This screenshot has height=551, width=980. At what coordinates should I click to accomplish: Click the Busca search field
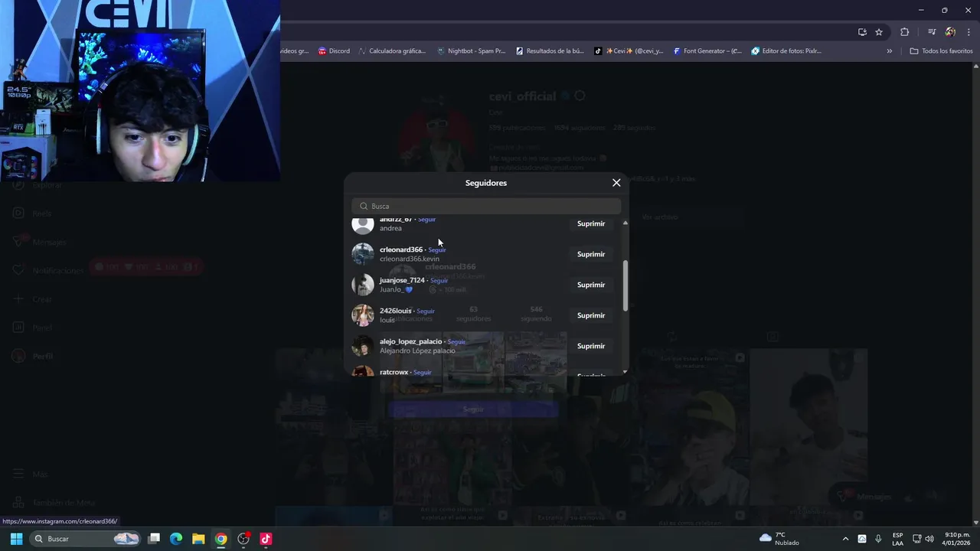(486, 206)
